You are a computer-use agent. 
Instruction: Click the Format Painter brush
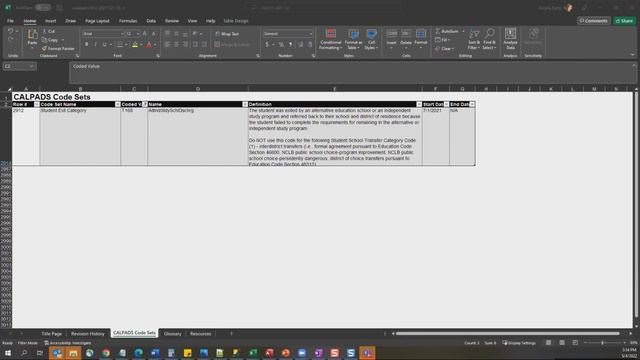pos(58,49)
